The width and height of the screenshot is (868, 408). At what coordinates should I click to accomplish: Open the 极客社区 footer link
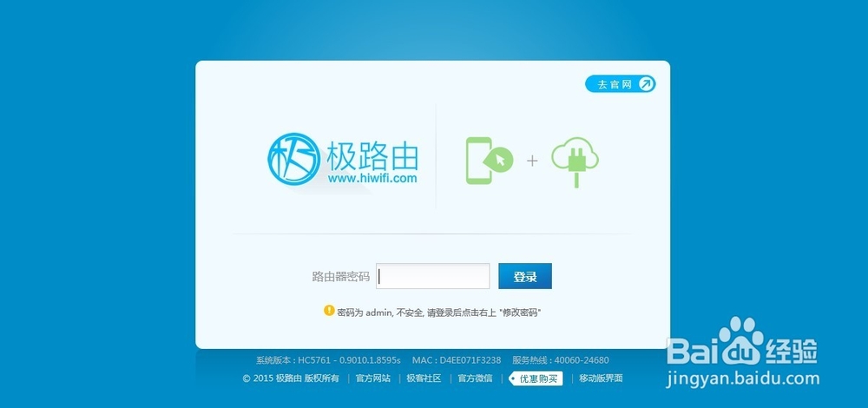(424, 378)
